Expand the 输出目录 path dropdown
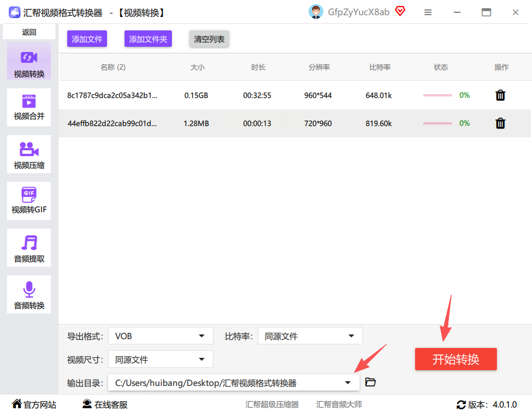This screenshot has height=414, width=532. 233,383
